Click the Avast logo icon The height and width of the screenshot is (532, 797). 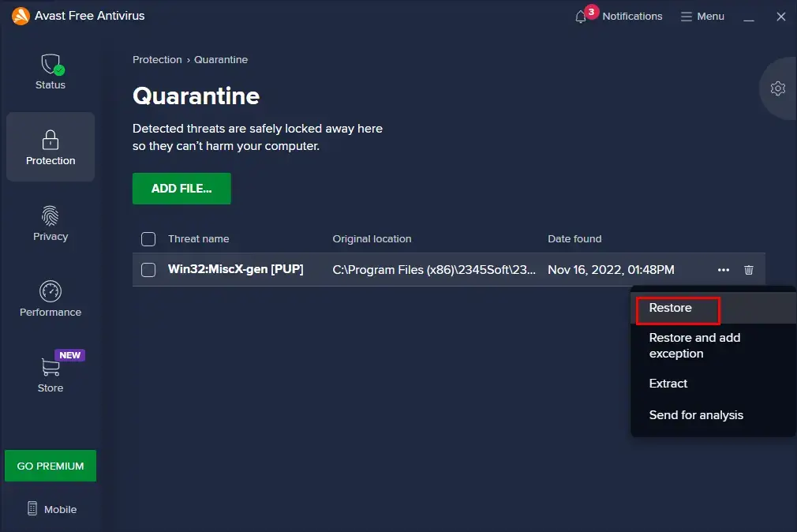coord(21,16)
